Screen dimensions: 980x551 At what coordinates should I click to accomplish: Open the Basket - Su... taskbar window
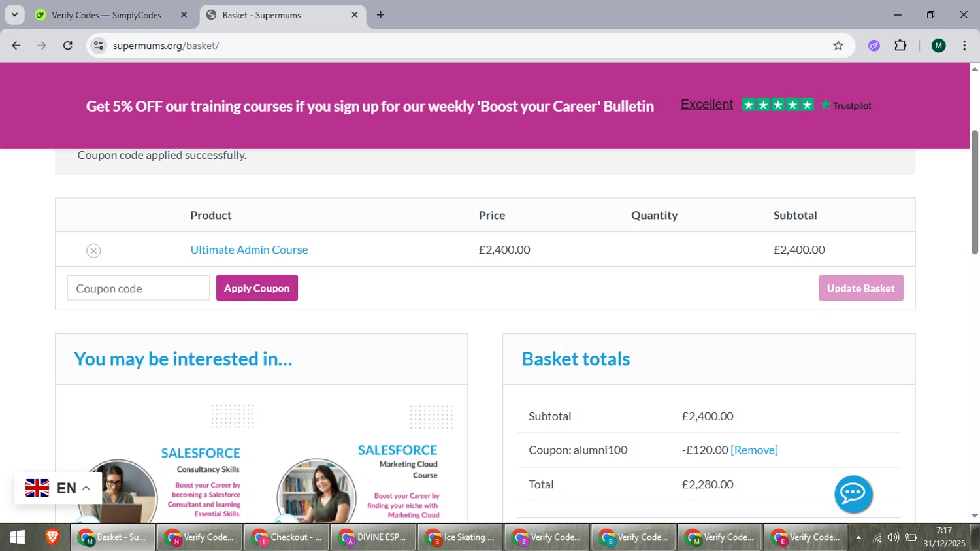113,537
